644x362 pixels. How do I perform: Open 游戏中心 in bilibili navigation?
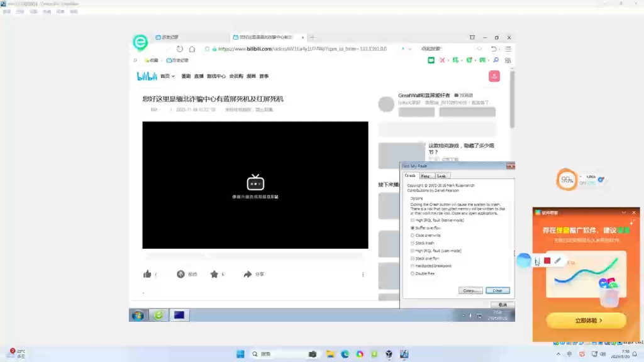pos(216,76)
